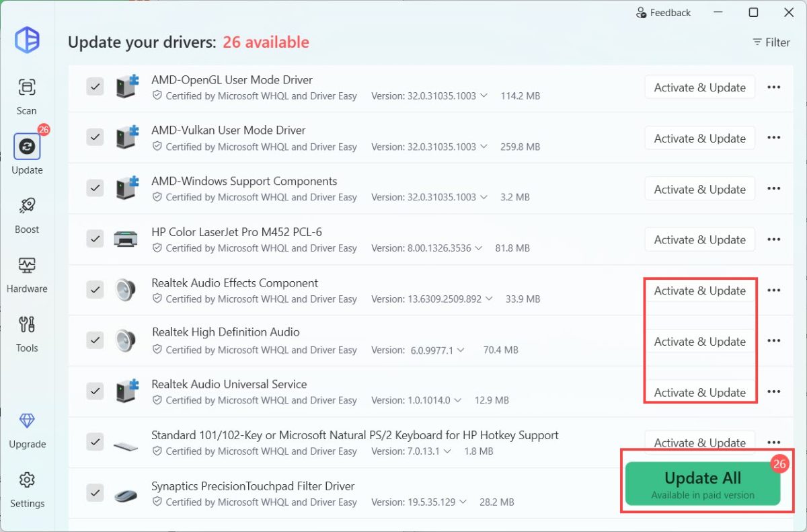Viewport: 807px width, 532px height.
Task: Uncheck HP Color LaserJet Pro M452 checkbox
Action: 95,239
